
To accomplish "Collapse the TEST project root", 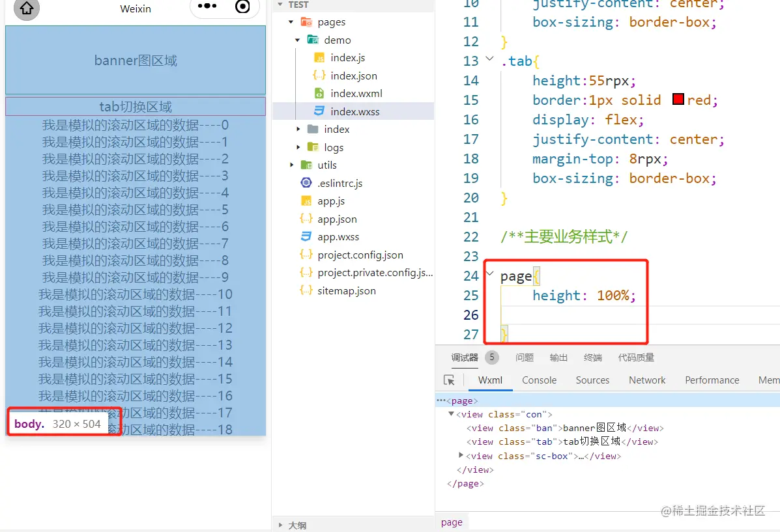I will pos(280,5).
